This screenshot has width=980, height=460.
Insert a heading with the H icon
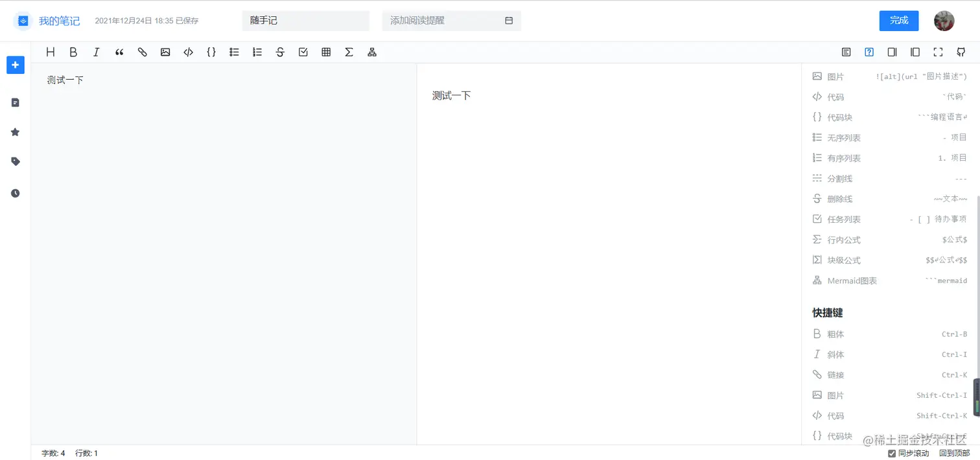click(51, 52)
